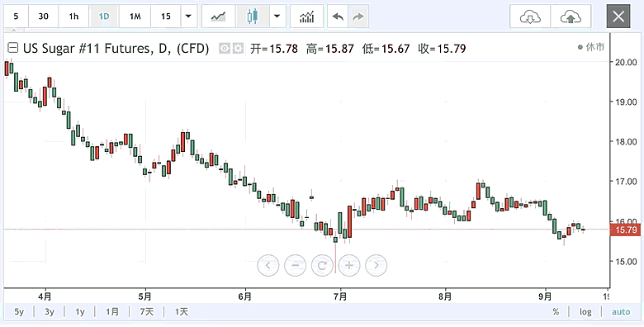Set the range to 5y
Image resolution: width=644 pixels, height=327 pixels.
point(19,312)
